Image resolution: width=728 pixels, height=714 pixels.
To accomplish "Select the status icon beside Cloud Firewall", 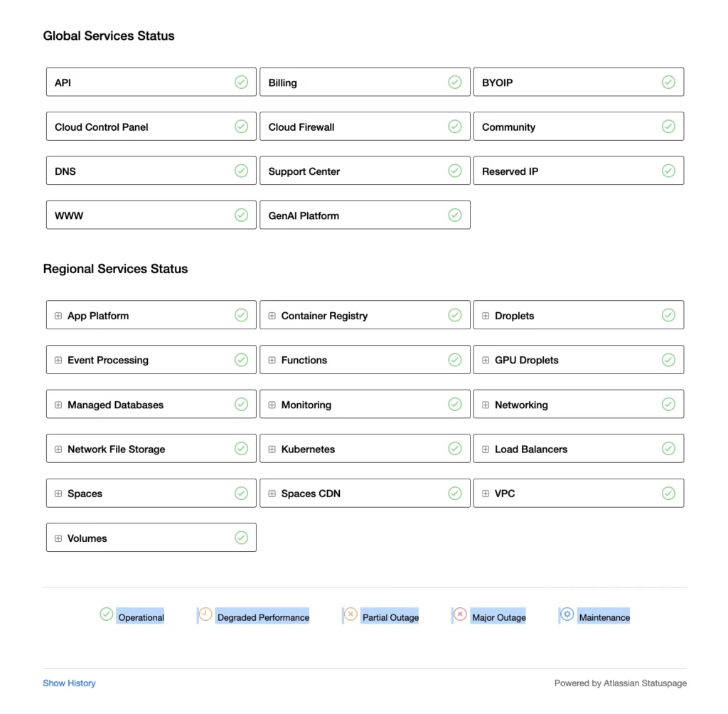I will point(455,126).
